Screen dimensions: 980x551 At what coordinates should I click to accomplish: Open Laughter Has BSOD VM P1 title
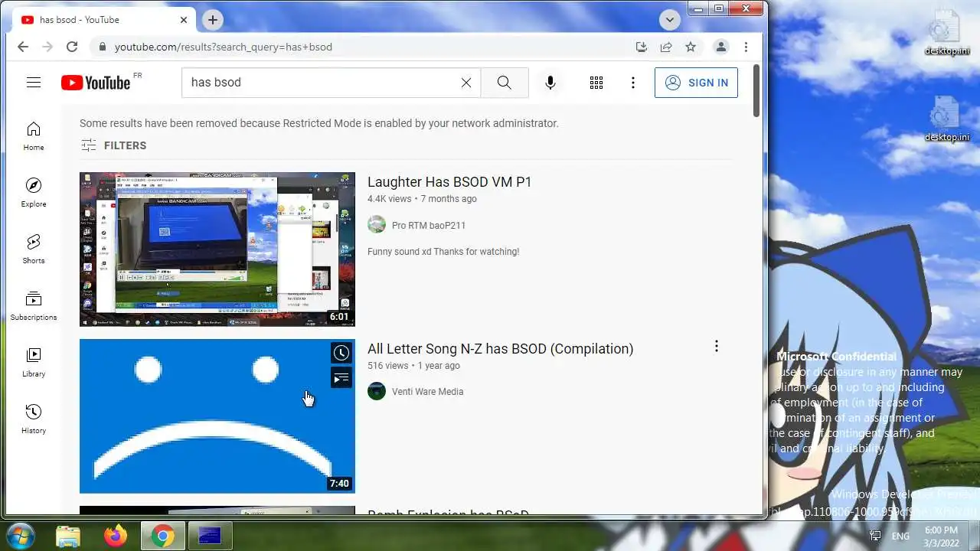tap(449, 182)
